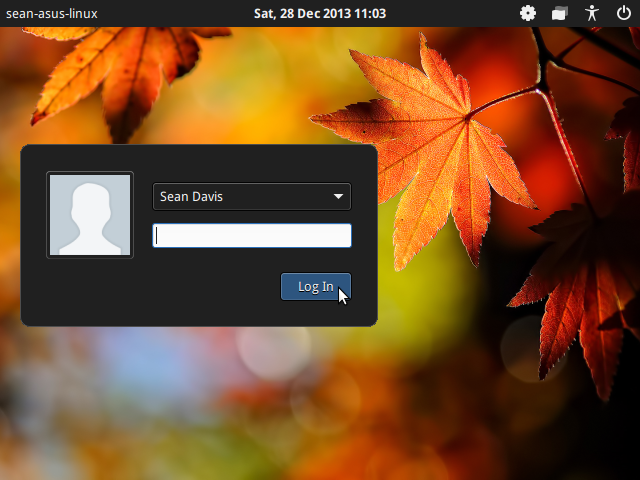Place cursor in the white password box
The height and width of the screenshot is (480, 640).
[251, 235]
